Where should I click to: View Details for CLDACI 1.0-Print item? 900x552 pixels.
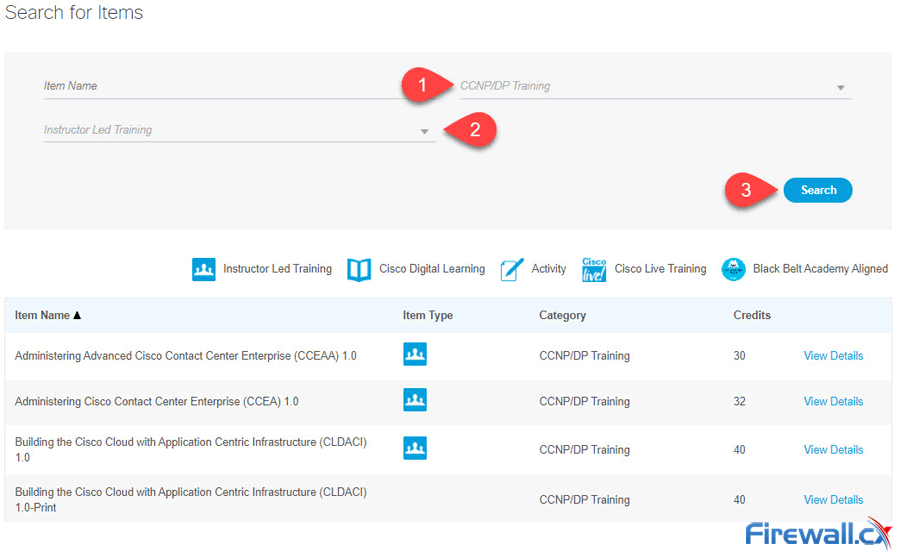click(x=833, y=500)
